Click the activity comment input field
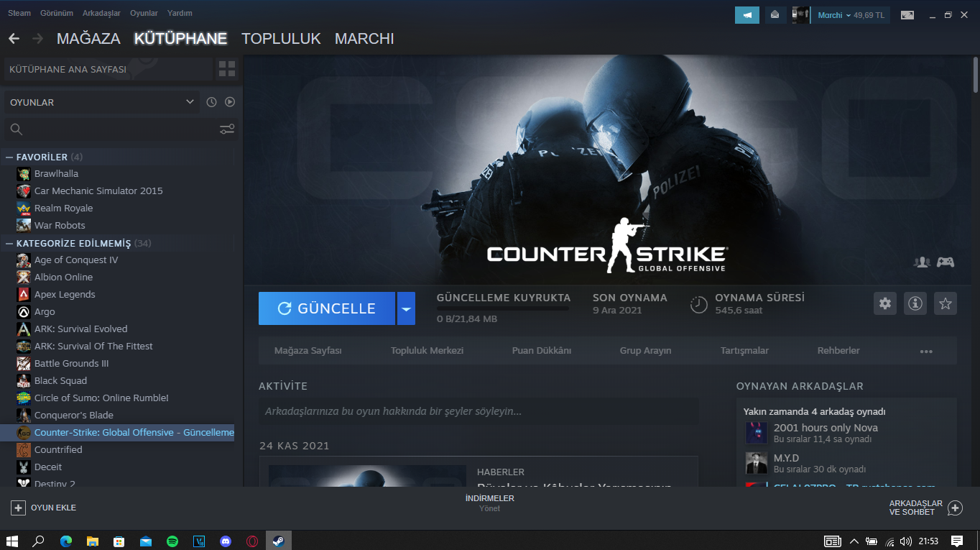 (479, 411)
